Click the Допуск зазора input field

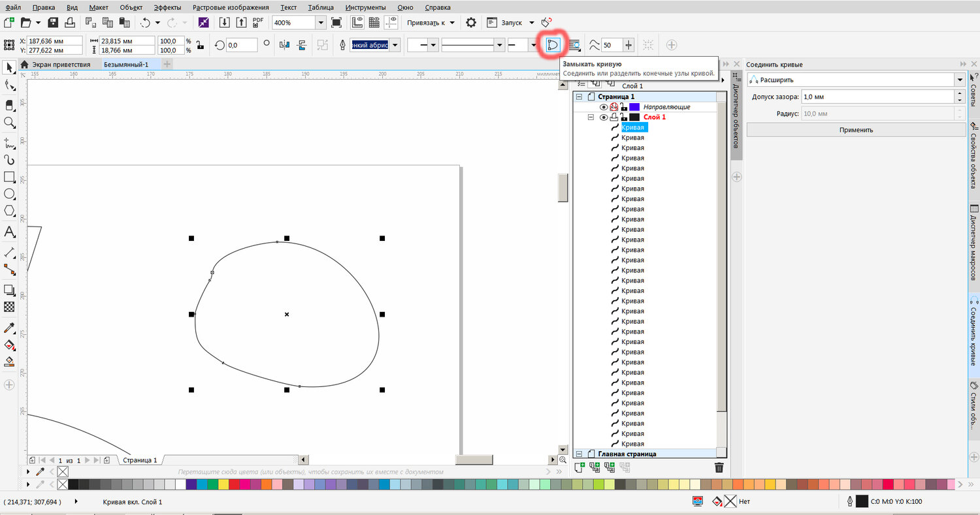point(877,97)
